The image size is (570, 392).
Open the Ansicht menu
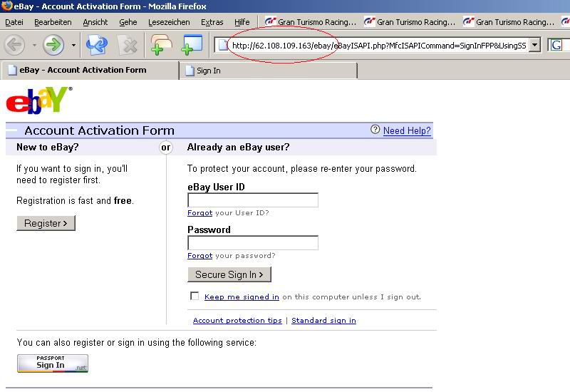pos(95,22)
